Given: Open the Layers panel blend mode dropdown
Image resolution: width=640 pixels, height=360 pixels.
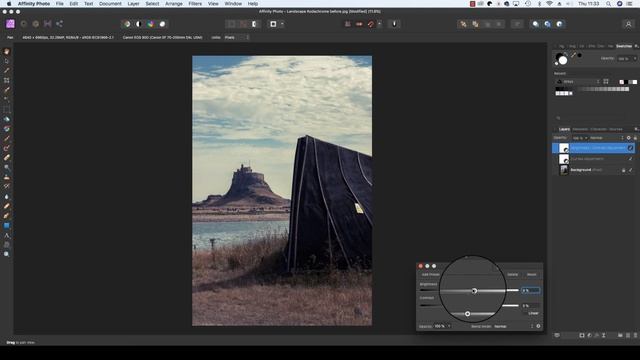Looking at the screenshot, I should tap(607, 138).
